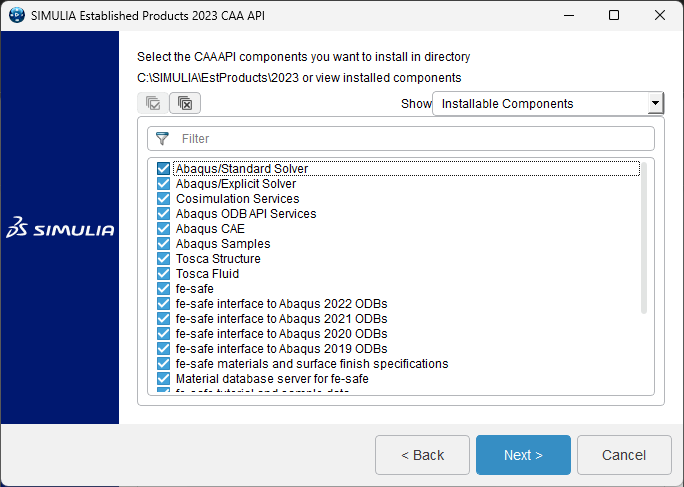
Task: Toggle fe-safe interface to Abaqus 2020 ODBs checkbox
Action: [164, 333]
